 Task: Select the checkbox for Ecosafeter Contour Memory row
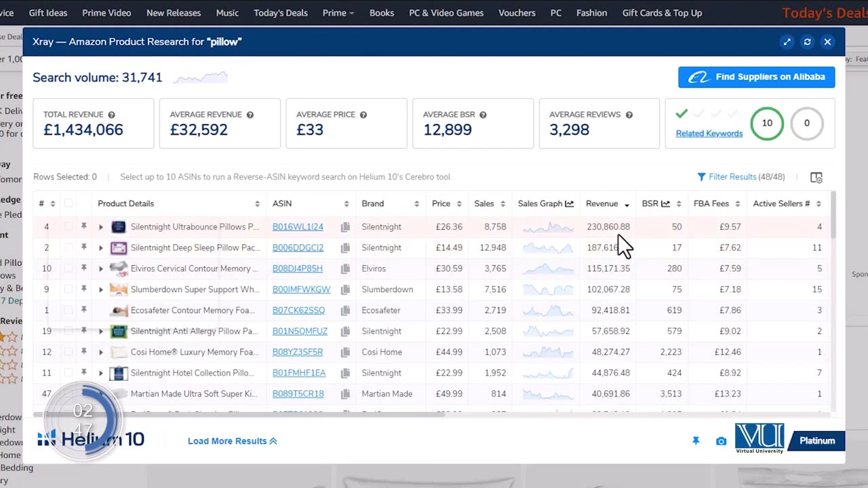click(x=68, y=310)
